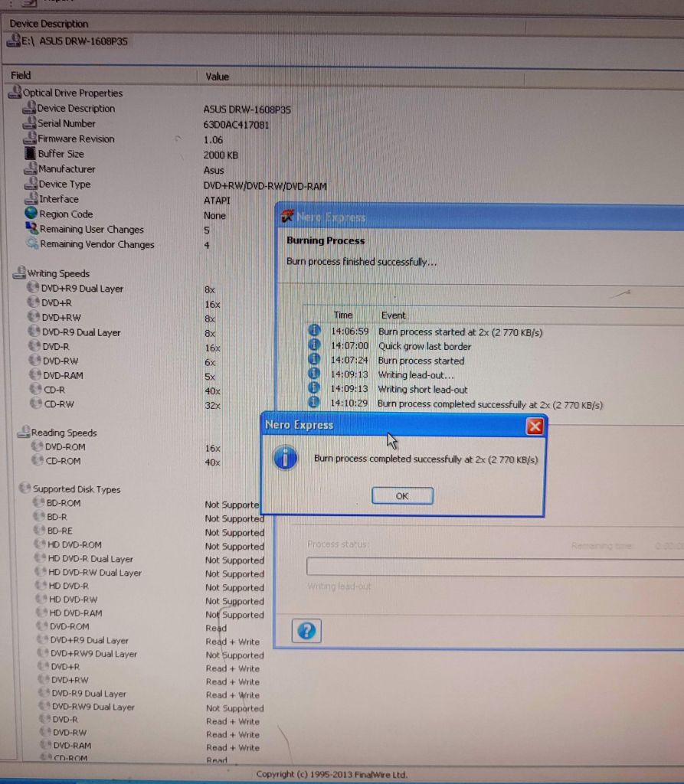
Task: Click the Time column header in Nero log
Action: [343, 315]
